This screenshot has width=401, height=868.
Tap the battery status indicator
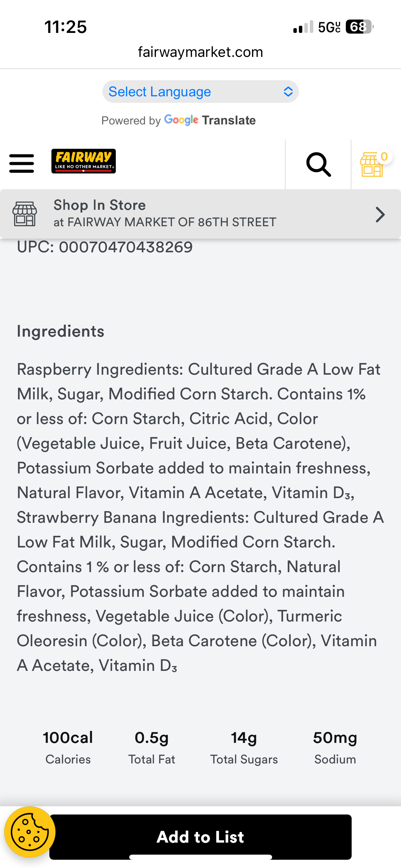[359, 27]
